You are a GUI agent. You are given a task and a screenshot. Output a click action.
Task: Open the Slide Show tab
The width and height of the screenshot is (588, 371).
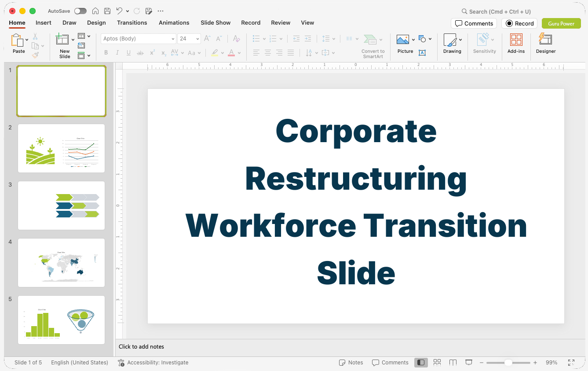point(215,22)
